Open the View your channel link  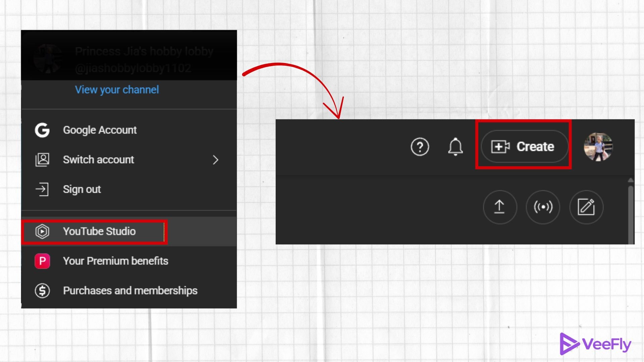click(117, 90)
